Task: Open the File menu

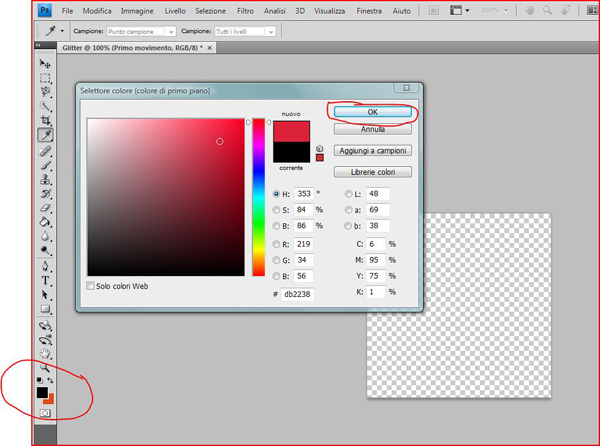Action: (67, 11)
